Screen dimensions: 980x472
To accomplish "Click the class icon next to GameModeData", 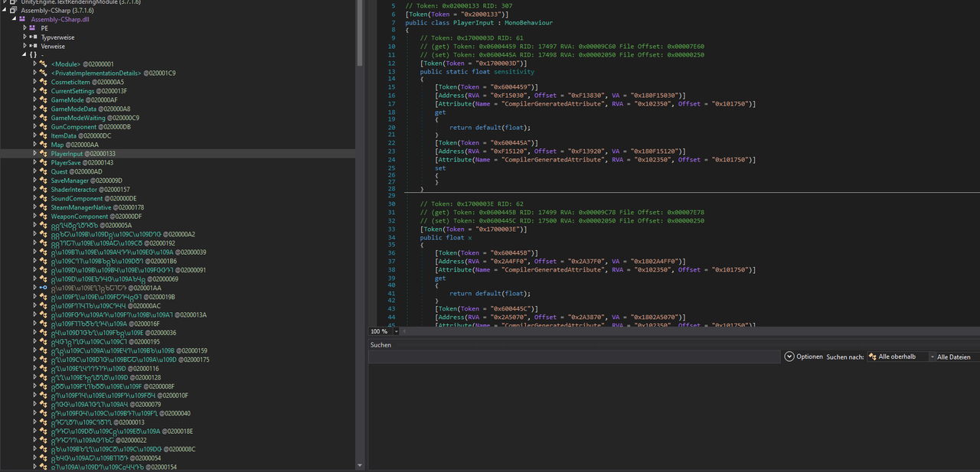I will click(x=44, y=109).
